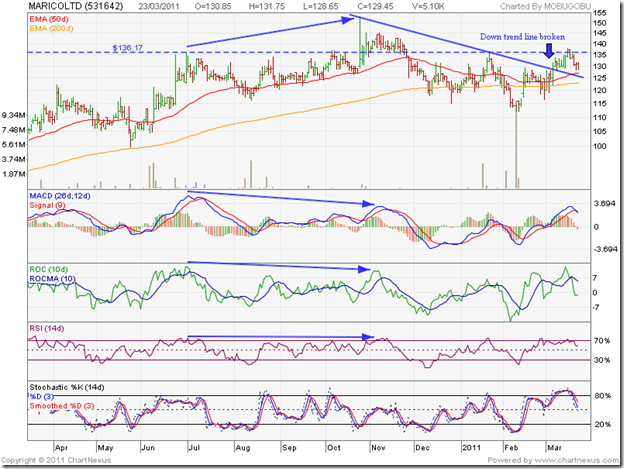This screenshot has width=624, height=469.
Task: Select the date text 23/03/2011
Action: pyautogui.click(x=159, y=6)
